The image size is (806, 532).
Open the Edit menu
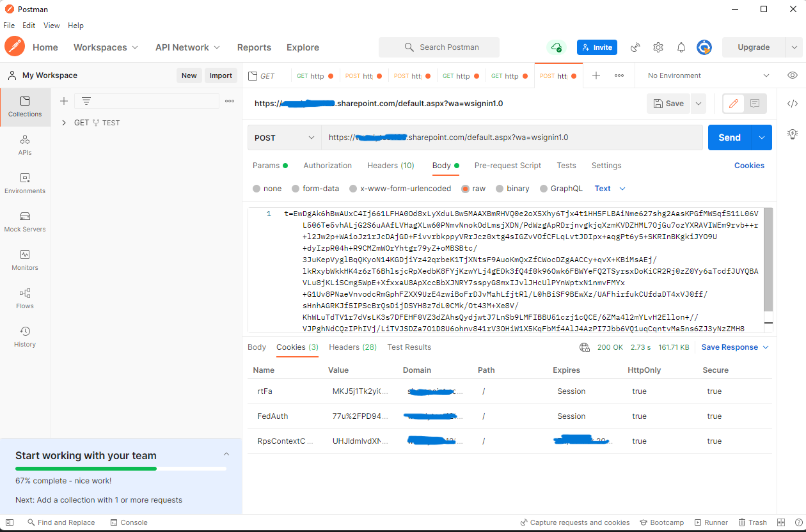[29, 26]
